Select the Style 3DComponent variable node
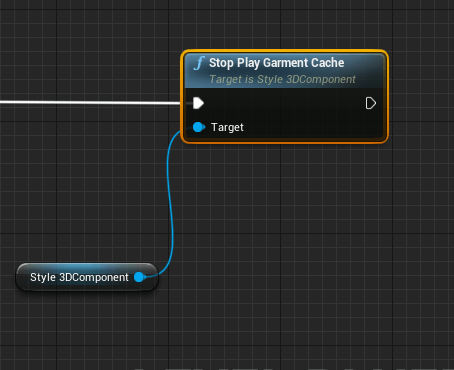454x370 pixels. point(87,277)
